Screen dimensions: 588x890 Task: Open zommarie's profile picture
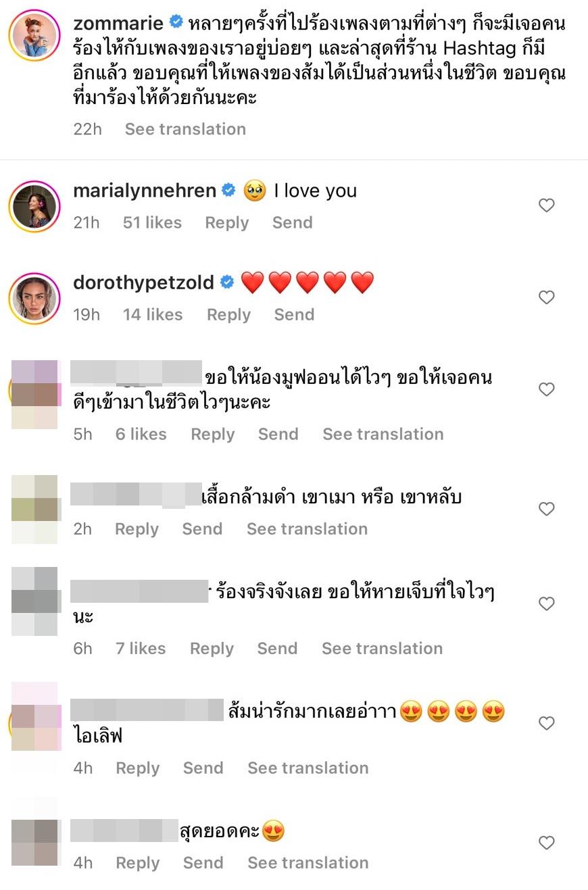34,36
